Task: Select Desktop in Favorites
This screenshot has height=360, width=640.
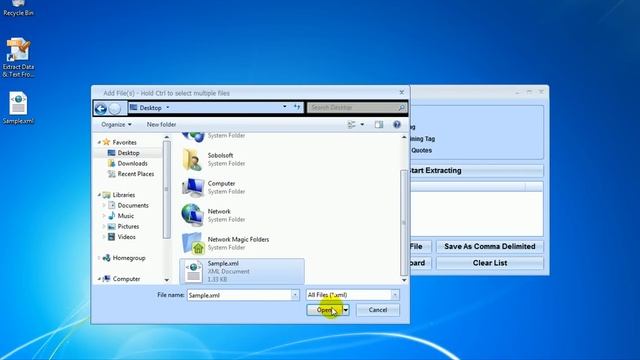Action: pos(129,153)
